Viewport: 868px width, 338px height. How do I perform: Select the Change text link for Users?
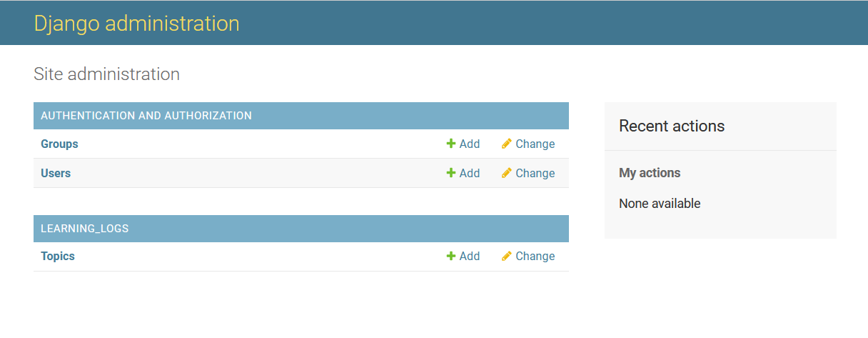[x=535, y=173]
